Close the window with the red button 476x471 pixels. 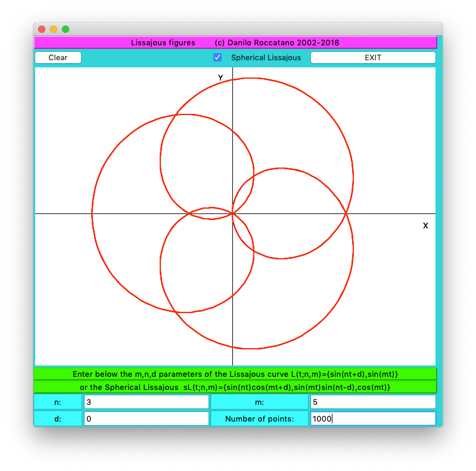point(42,29)
